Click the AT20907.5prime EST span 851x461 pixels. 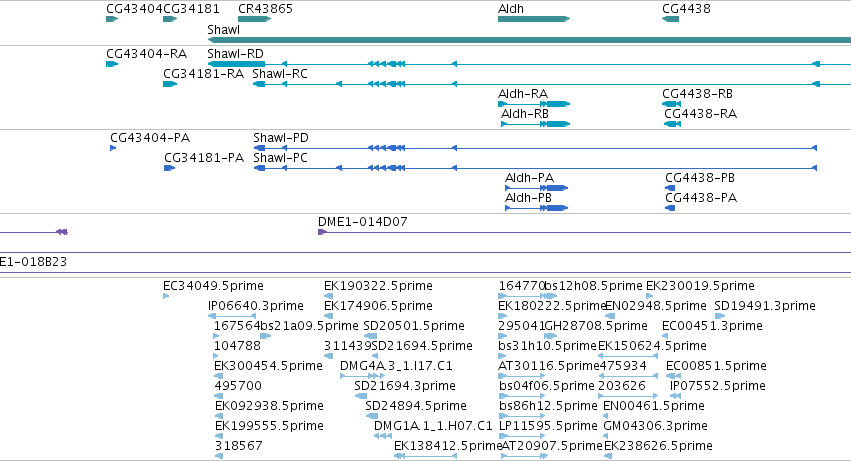[x=524, y=456]
